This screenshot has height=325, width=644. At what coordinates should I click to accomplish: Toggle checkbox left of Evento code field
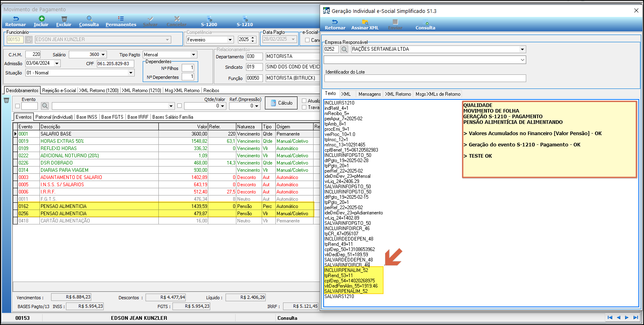coord(17,106)
